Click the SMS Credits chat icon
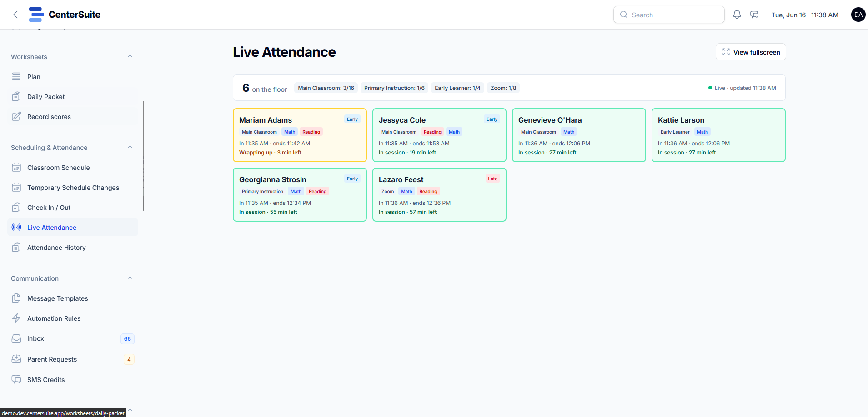This screenshot has height=417, width=868. (16, 379)
